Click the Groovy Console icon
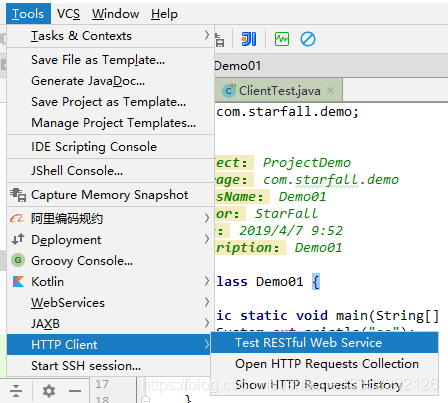 pos(18,260)
